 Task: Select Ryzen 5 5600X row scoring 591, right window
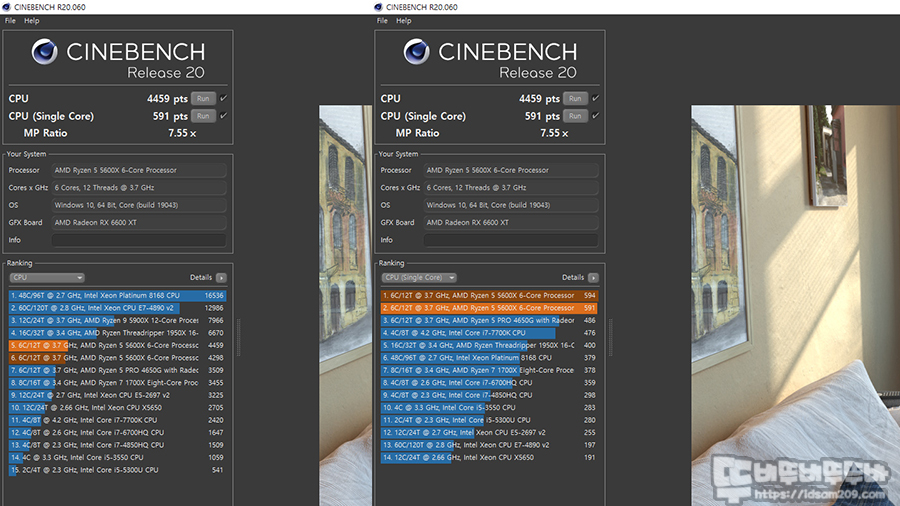point(489,308)
